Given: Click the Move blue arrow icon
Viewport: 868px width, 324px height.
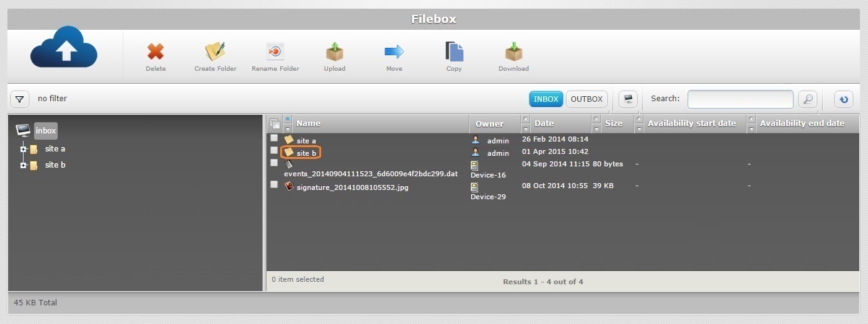Looking at the screenshot, I should click(x=394, y=52).
